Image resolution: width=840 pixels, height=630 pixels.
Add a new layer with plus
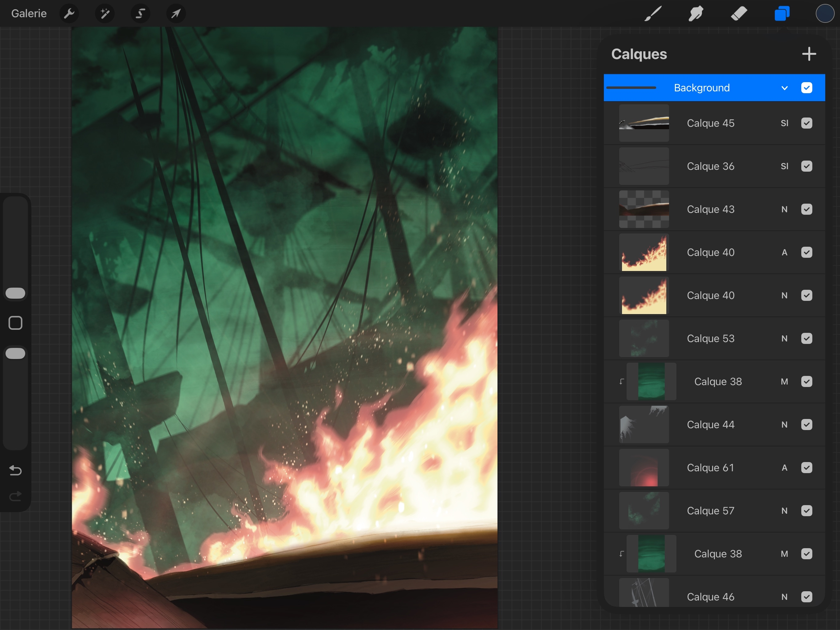pos(809,54)
